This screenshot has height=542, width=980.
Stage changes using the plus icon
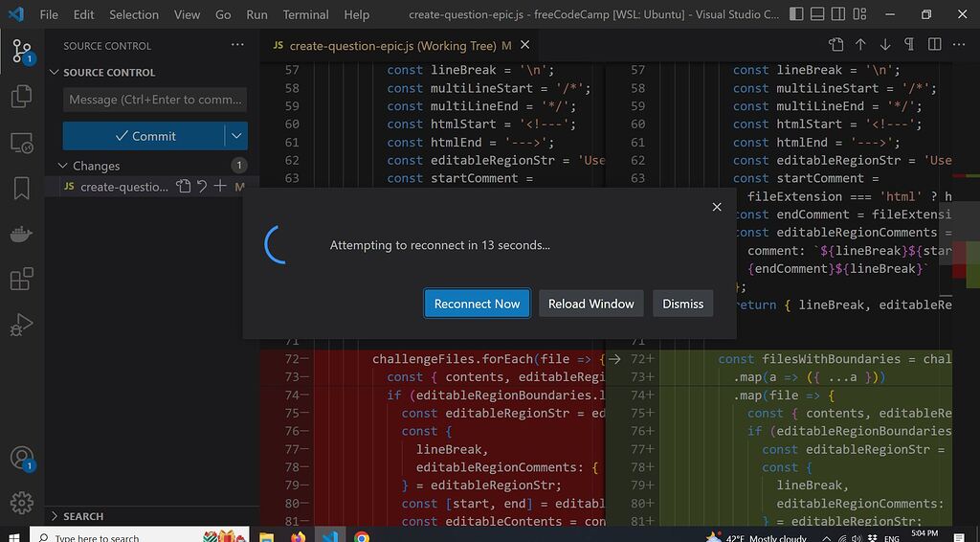(x=220, y=187)
